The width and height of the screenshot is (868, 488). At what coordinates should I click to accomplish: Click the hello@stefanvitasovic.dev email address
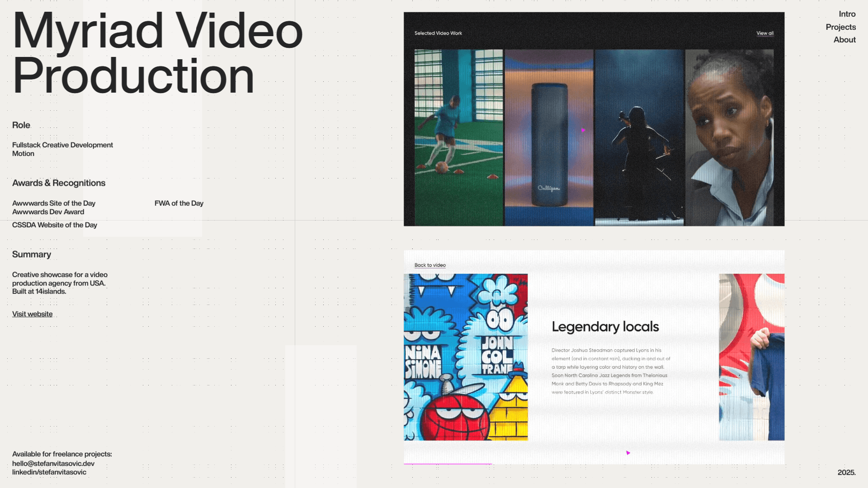(x=53, y=463)
